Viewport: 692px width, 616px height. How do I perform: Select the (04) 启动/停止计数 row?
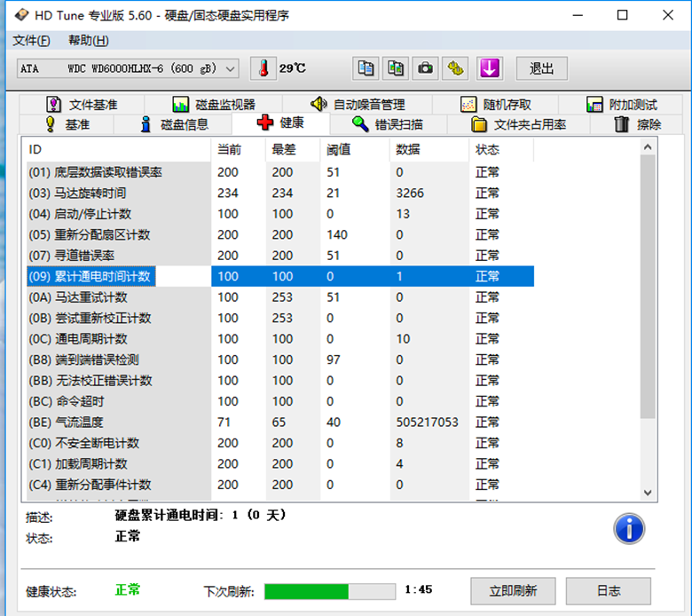point(280,214)
